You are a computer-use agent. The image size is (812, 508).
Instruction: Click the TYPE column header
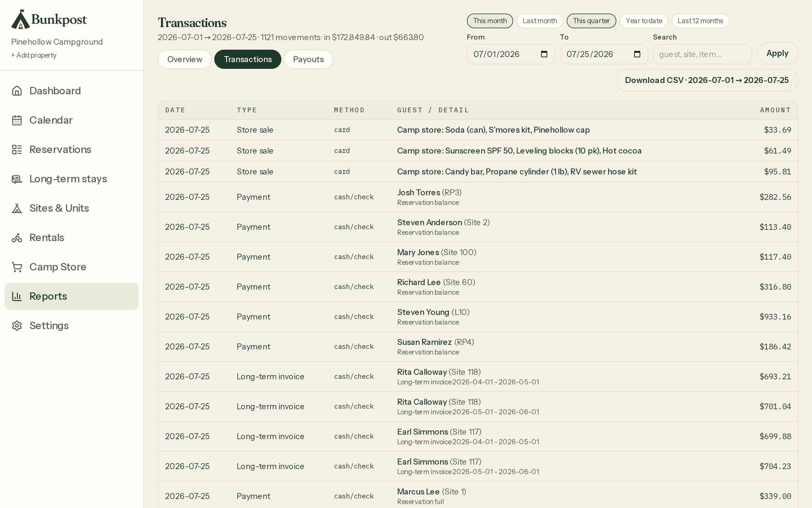(247, 110)
